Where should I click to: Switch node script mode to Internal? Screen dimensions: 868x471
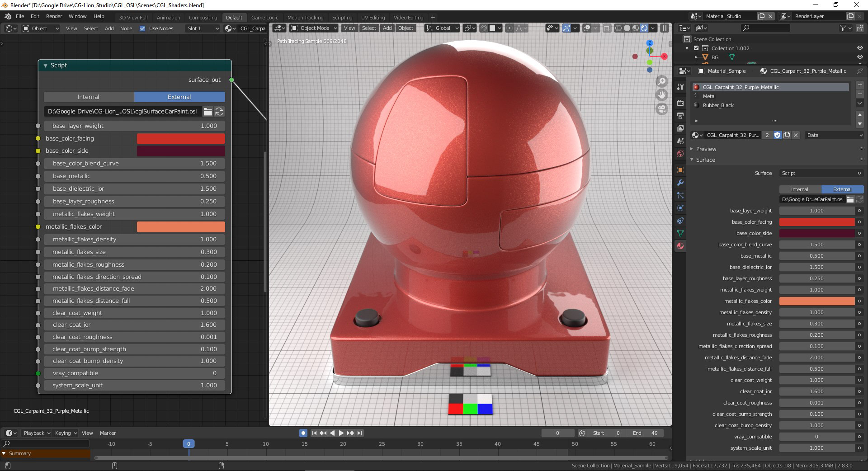point(89,97)
